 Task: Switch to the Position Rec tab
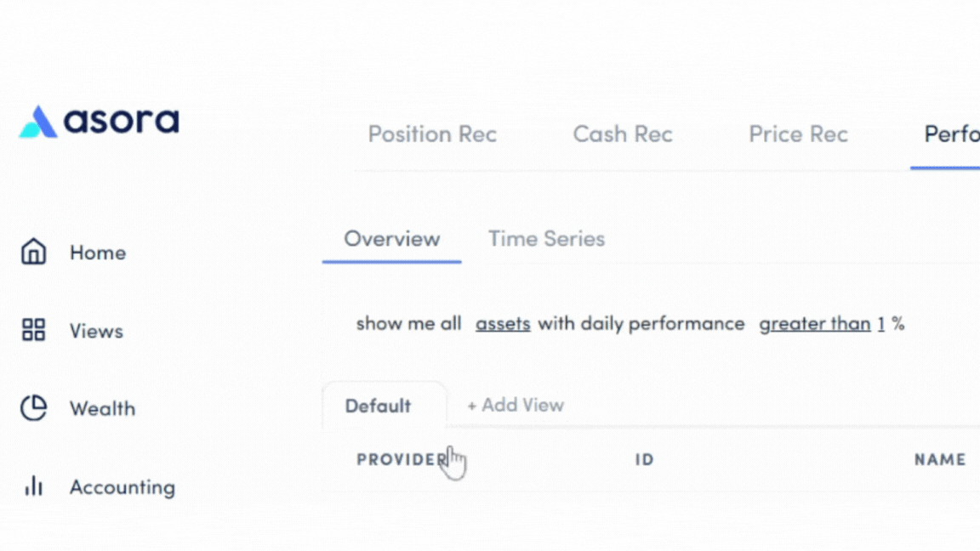point(432,133)
